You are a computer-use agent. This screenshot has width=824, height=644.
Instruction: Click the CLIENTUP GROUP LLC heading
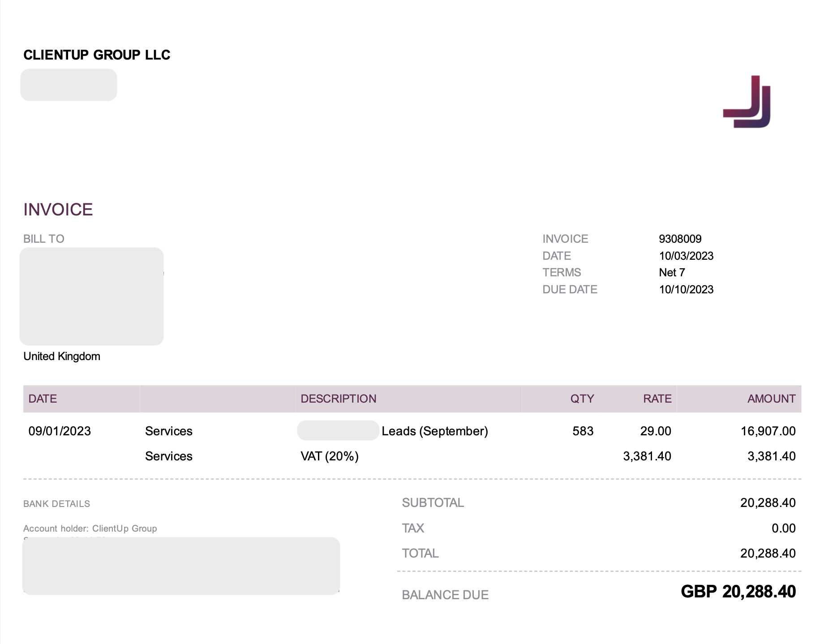97,55
